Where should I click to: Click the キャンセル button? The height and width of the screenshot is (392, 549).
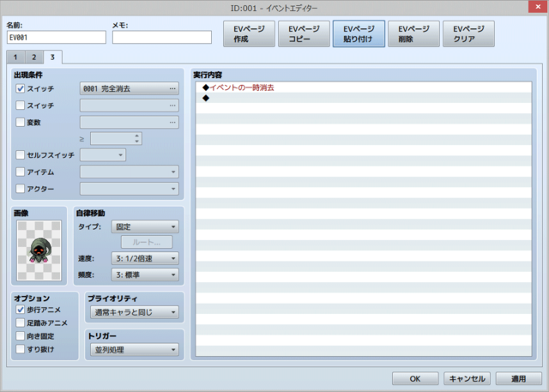point(467,378)
